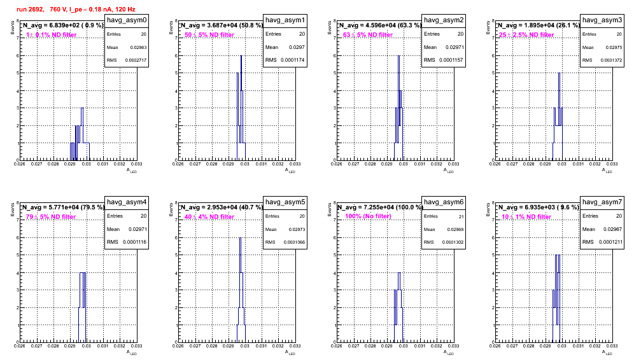
Task: Click the Entries value 21 in havg_asym6
Action: tap(461, 216)
